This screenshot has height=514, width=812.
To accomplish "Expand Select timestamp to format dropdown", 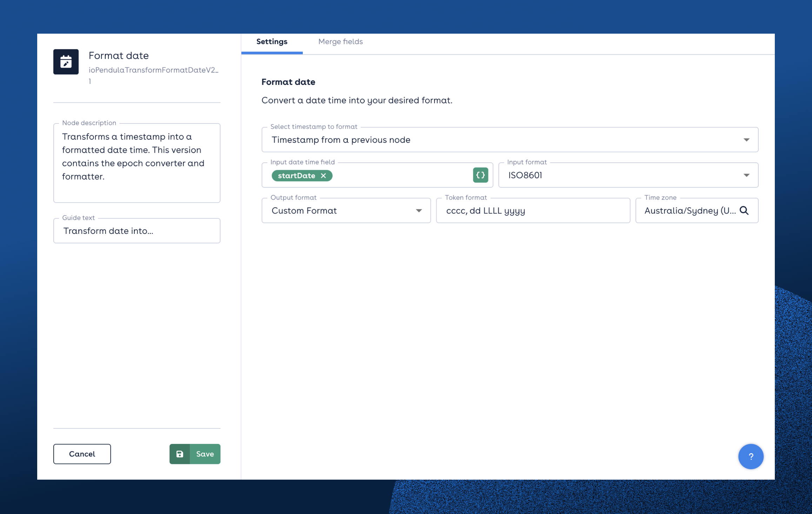I will point(510,140).
